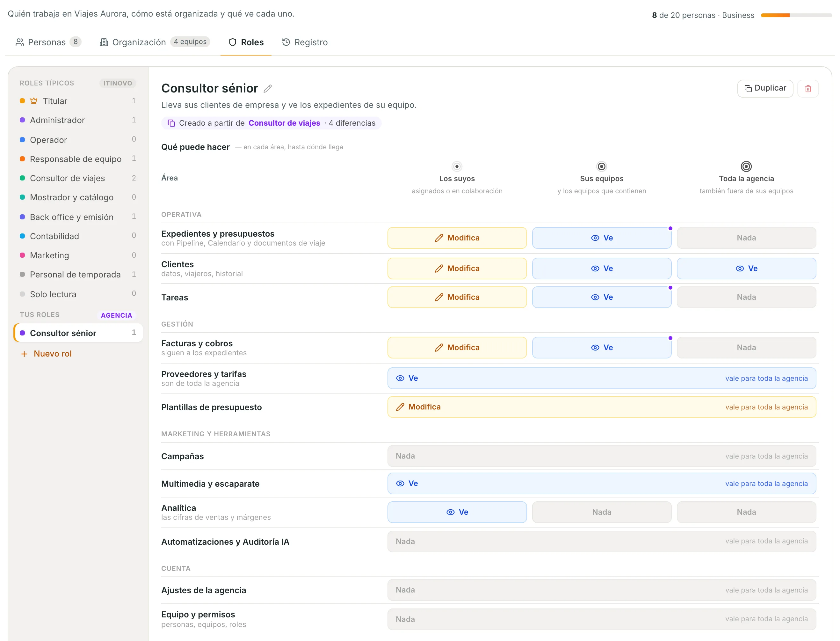Image resolution: width=840 pixels, height=641 pixels.
Task: Follow the 'Consultor de viajes' source link
Action: (x=284, y=123)
